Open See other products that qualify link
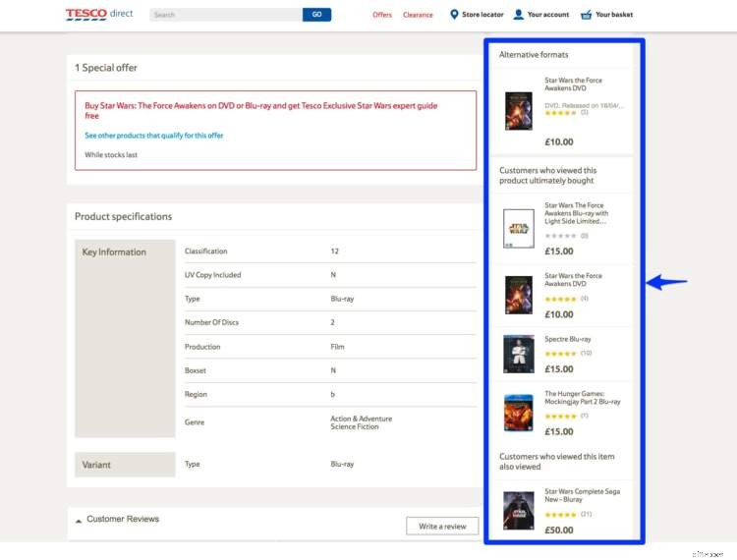737x560 pixels. 154,136
